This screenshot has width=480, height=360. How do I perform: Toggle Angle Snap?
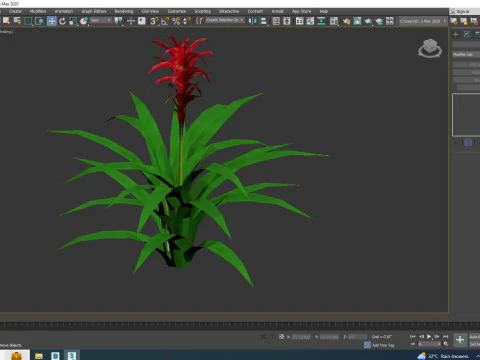pyautogui.click(x=165, y=21)
